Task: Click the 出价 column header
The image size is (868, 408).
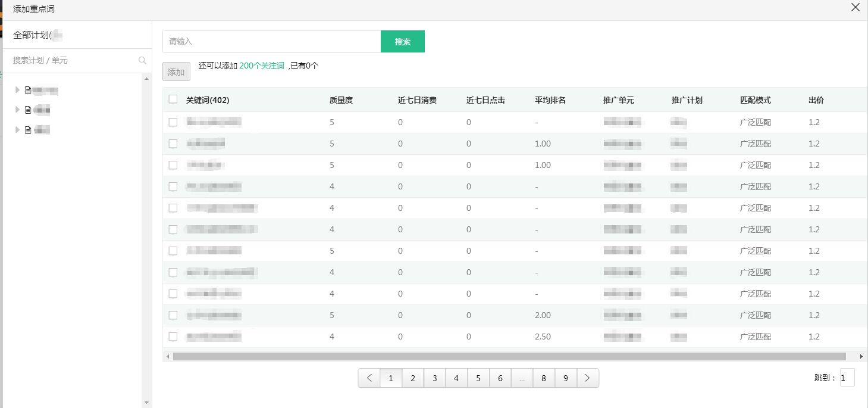Action: coord(816,100)
